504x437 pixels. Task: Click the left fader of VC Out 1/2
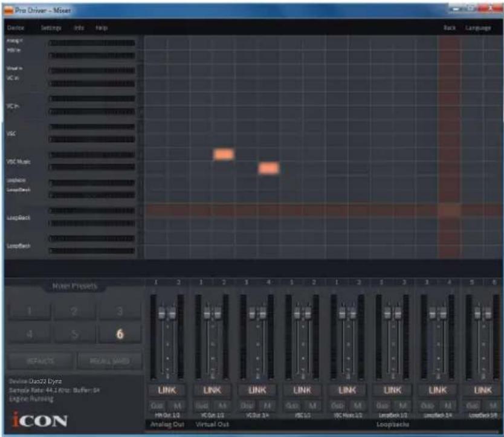[207, 313]
